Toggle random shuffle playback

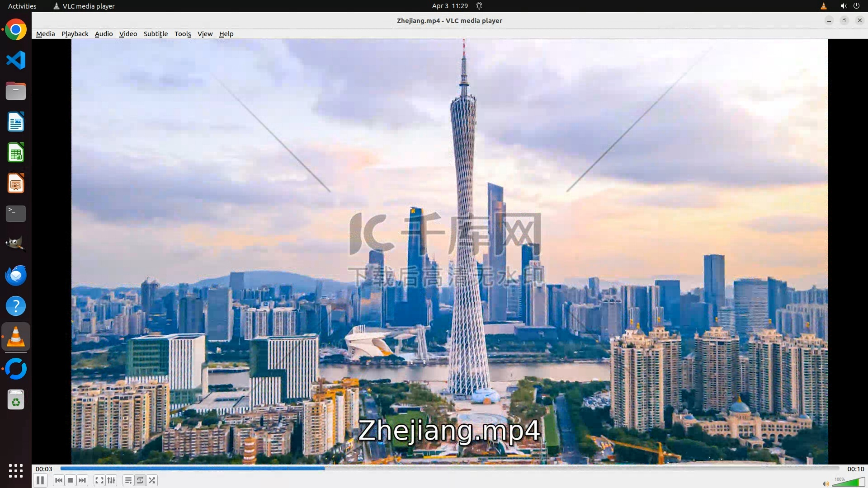coord(152,480)
